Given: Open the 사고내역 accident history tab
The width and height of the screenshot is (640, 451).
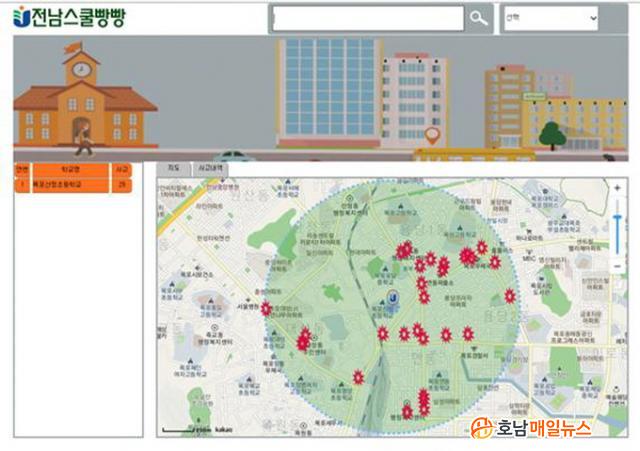Looking at the screenshot, I should [209, 169].
